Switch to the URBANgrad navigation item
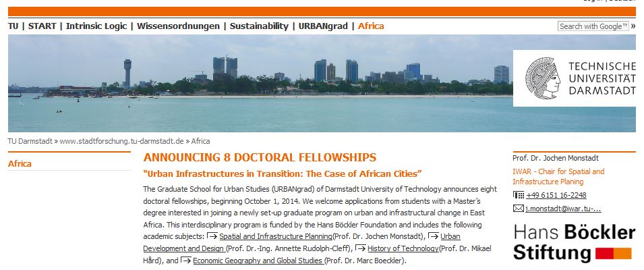The width and height of the screenshot is (644, 270). click(x=323, y=26)
